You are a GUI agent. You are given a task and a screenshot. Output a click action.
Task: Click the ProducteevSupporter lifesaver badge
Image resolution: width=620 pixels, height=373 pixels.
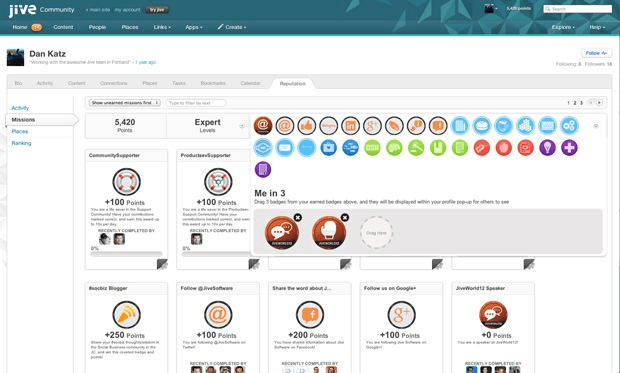click(x=218, y=182)
